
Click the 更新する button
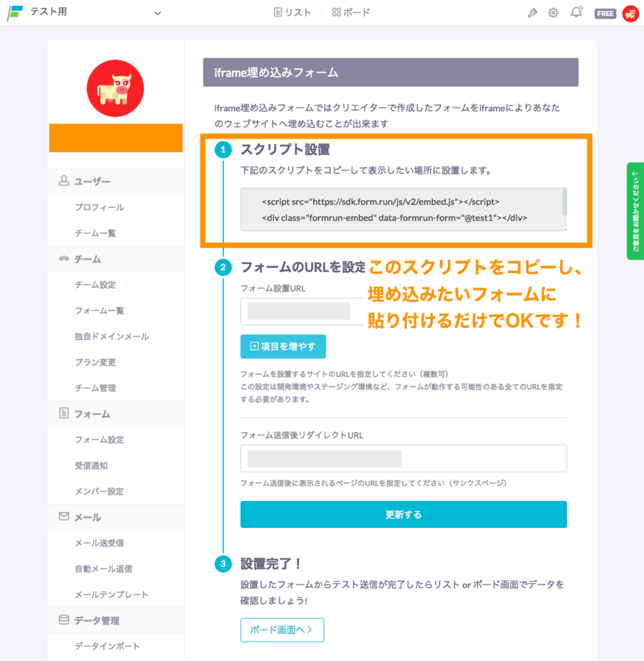tap(404, 514)
